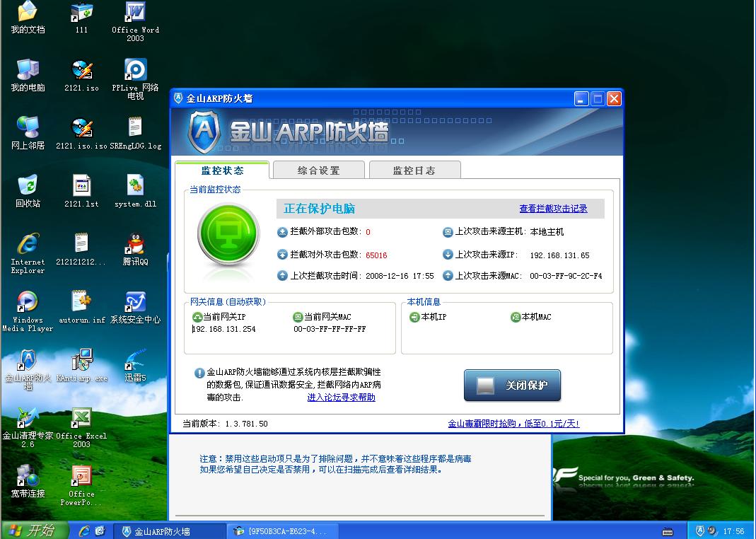
Task: Select the 2121.iso.iso file icon
Action: (81, 133)
